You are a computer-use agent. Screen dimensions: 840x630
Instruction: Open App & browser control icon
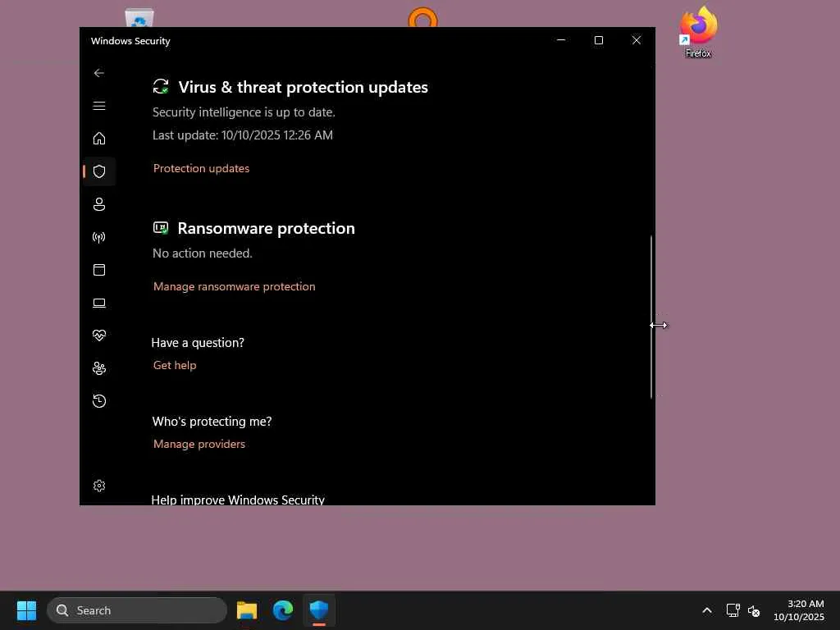[99, 269]
